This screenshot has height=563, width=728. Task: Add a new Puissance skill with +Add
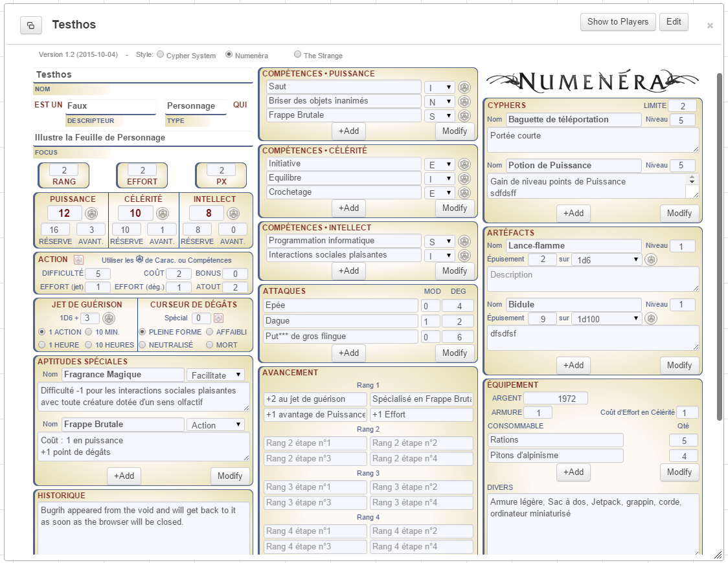point(348,131)
